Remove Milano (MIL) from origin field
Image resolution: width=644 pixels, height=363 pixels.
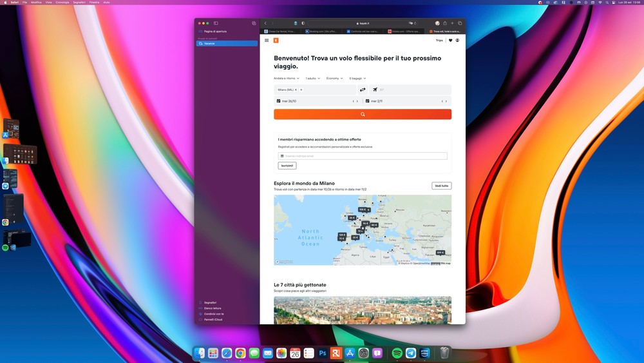[296, 90]
